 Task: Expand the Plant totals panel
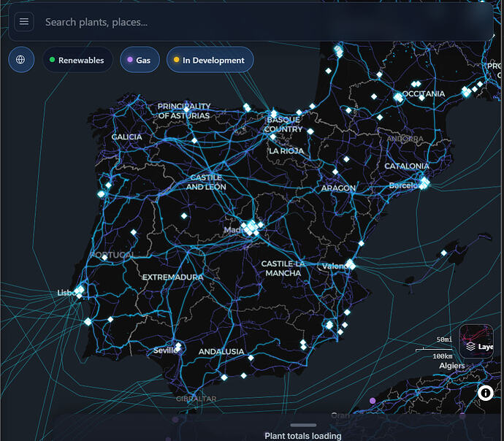point(303,436)
